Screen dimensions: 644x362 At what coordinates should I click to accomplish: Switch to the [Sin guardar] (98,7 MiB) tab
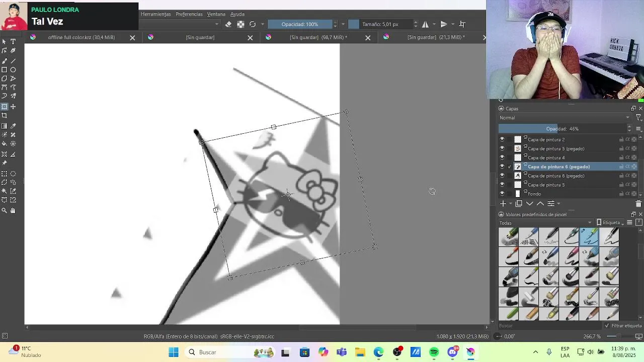(x=318, y=37)
